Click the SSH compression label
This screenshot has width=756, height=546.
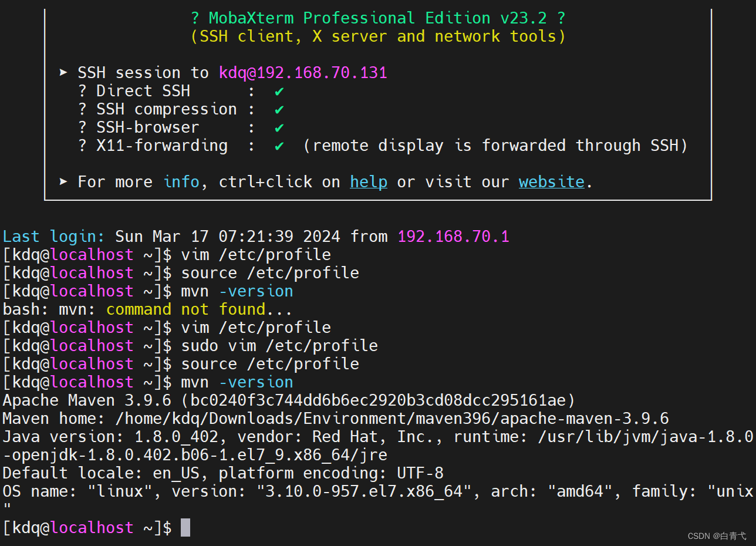[x=167, y=109]
